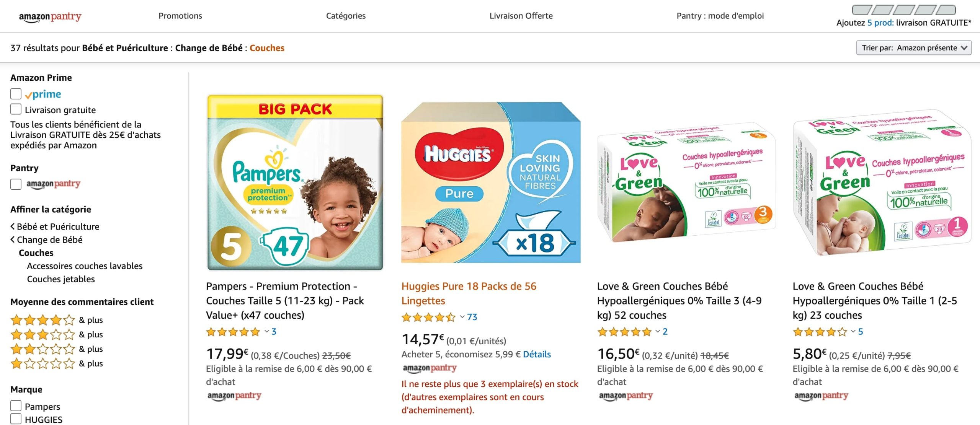Click star rating of Huggies Pure lingettes
Screen dimensions: 980x425
click(428, 317)
